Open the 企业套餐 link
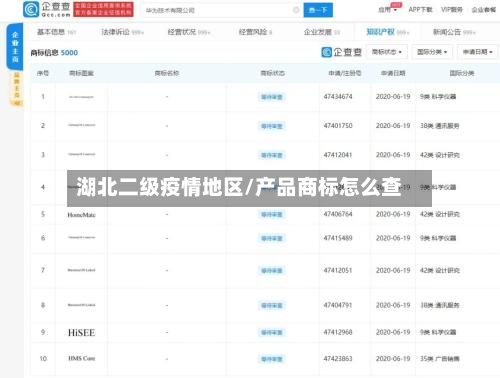 484,10
